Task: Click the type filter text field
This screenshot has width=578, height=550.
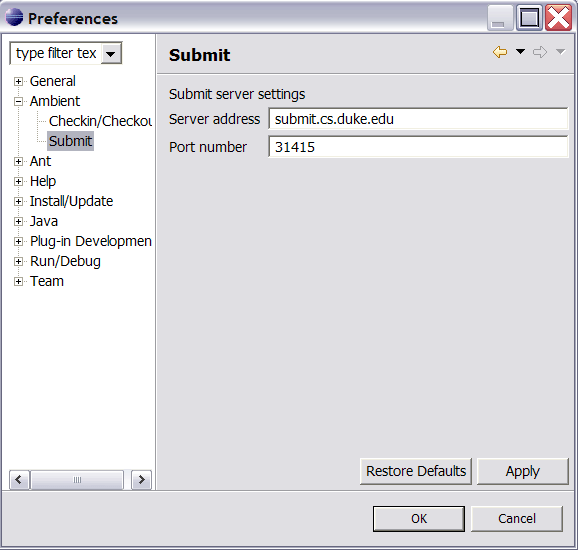Action: point(56,53)
